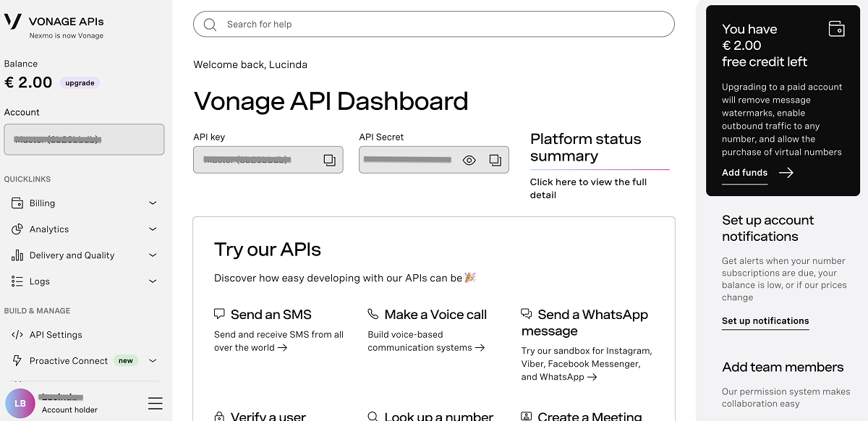The height and width of the screenshot is (421, 868).
Task: Click the arrow next to Add funds
Action: [786, 173]
